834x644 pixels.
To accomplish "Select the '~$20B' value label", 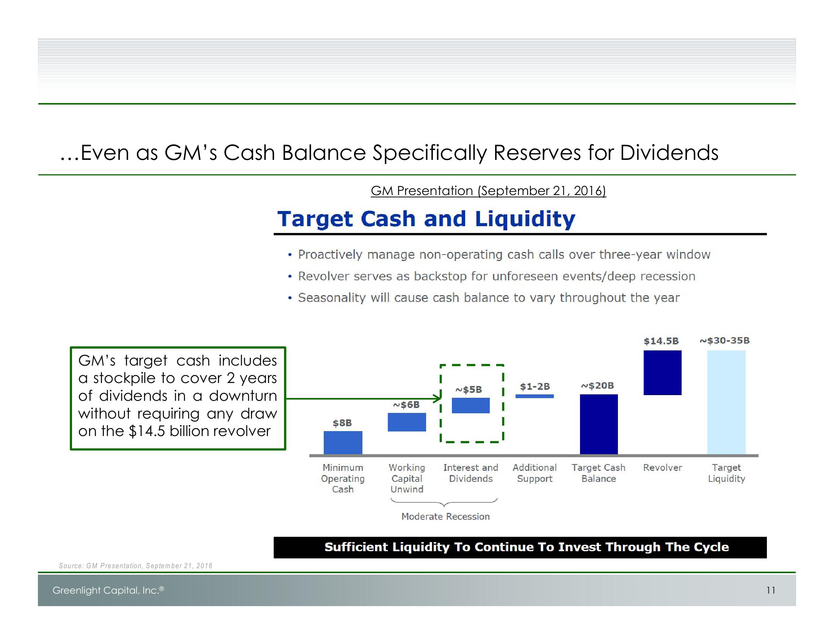I will coord(597,386).
